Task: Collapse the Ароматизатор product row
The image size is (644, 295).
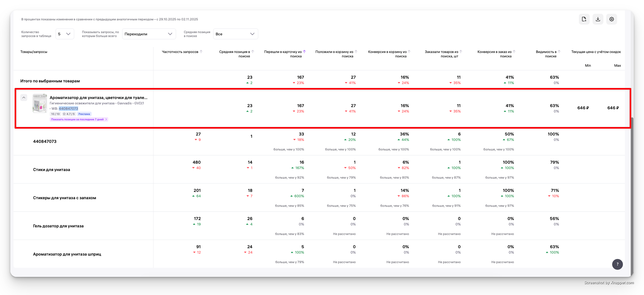Action: [x=24, y=98]
